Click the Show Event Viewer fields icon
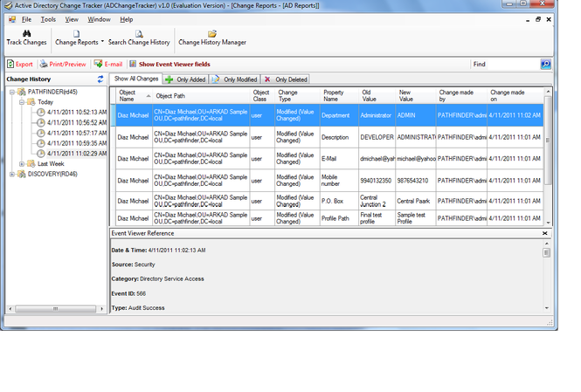The width and height of the screenshot is (581, 392). pyautogui.click(x=133, y=64)
